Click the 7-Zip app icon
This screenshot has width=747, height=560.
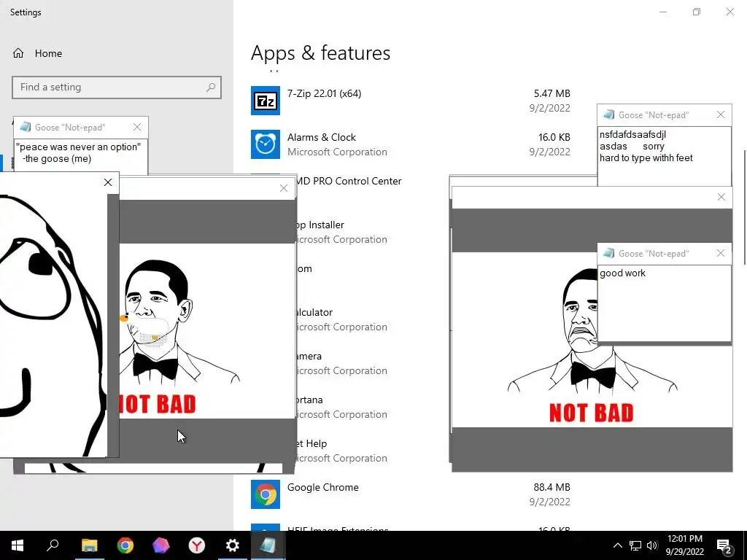click(266, 101)
